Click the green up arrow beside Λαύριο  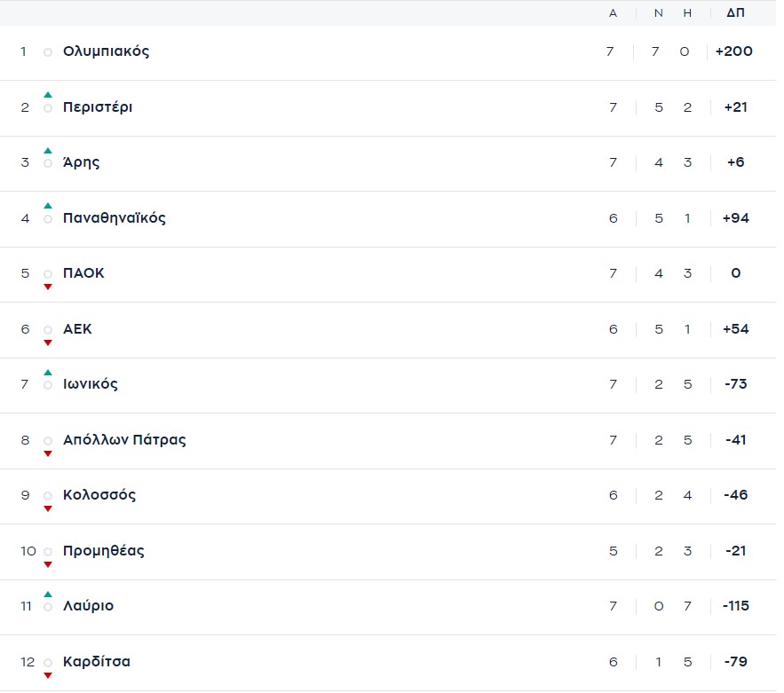(48, 595)
